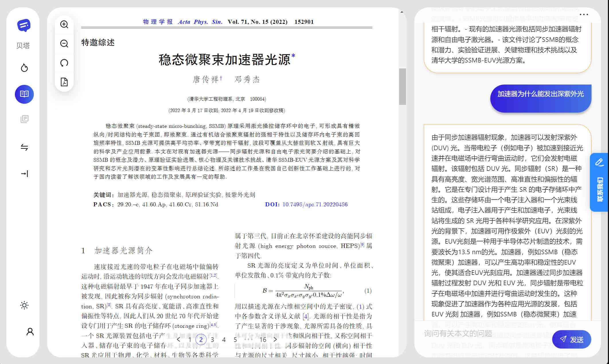The height and width of the screenshot is (364, 609).
Task: Click reference link [3] after SR)
Action: (109, 305)
